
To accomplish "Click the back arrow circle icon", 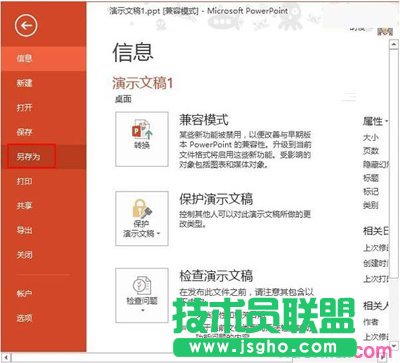I will 26,25.
